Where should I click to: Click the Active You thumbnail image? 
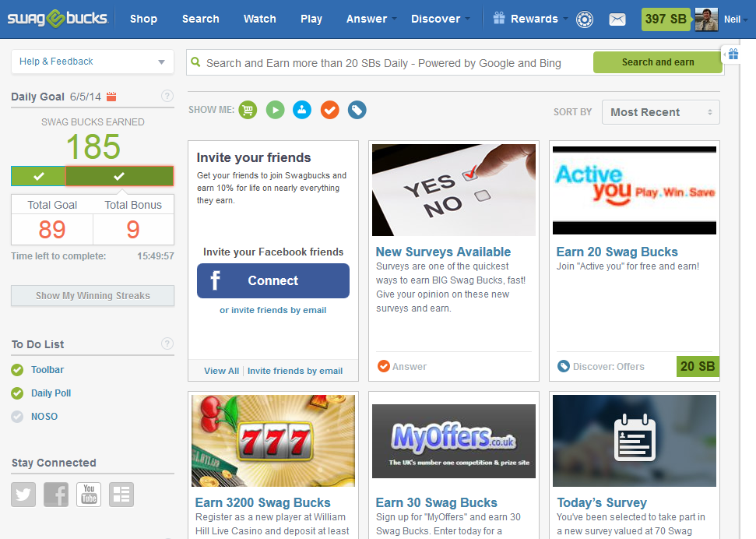(x=635, y=190)
